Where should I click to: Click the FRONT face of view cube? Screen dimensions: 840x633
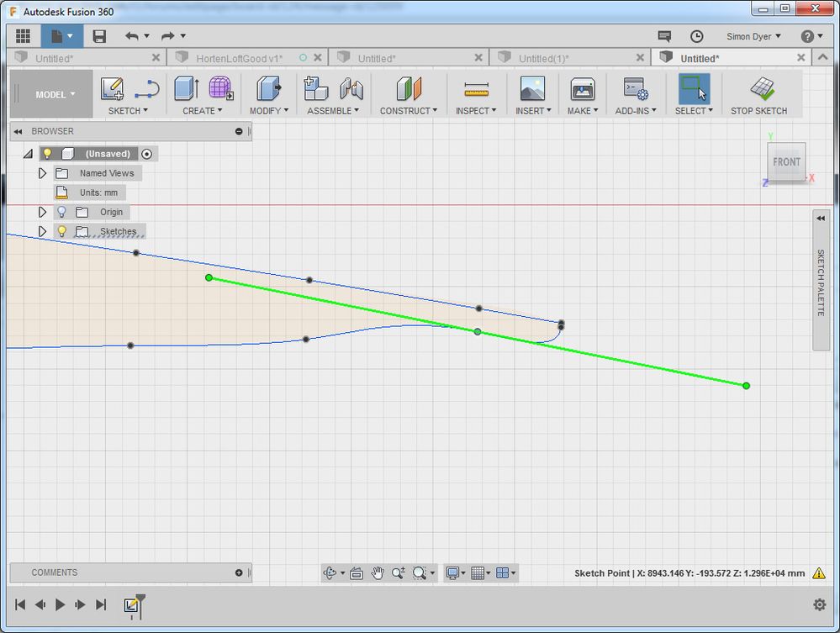(786, 161)
